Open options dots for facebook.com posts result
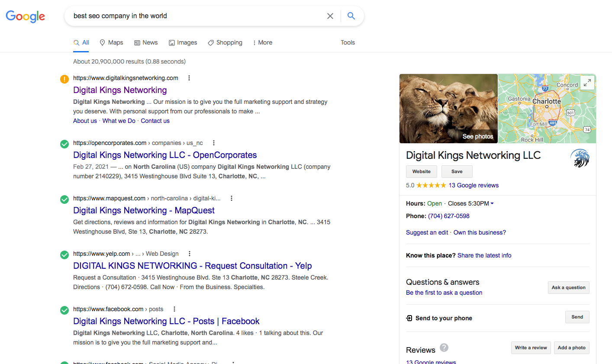The height and width of the screenshot is (364, 612). coord(174,309)
